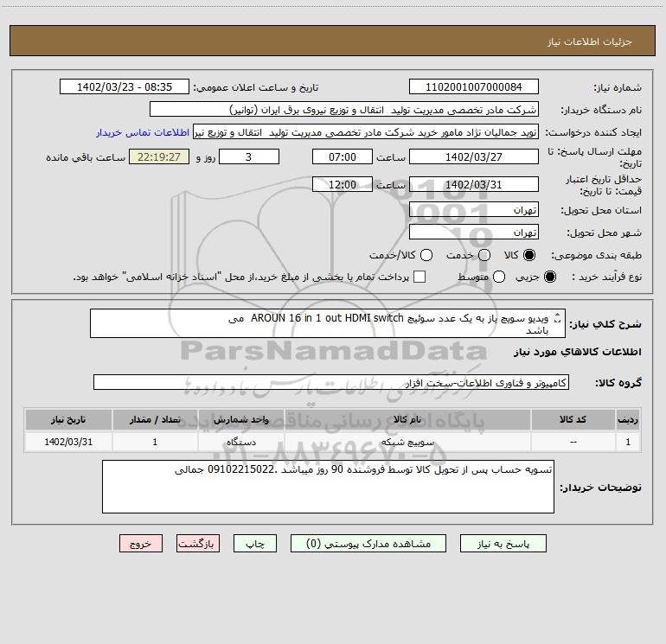Click the شرح کلی نیاز description textbox
Image resolution: width=666 pixels, height=644 pixels.
click(328, 323)
